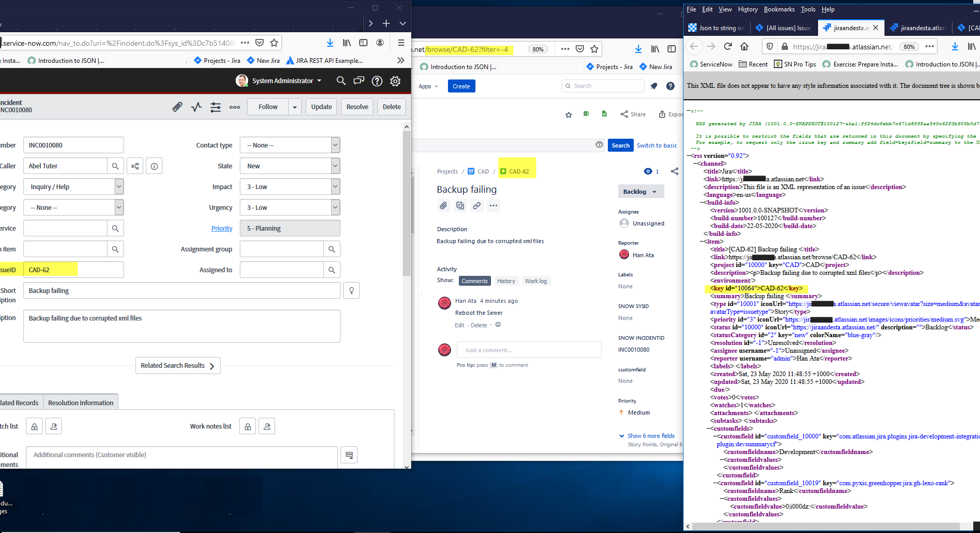This screenshot has width=980, height=533.
Task: Open the incident more options dots
Action: (x=235, y=107)
